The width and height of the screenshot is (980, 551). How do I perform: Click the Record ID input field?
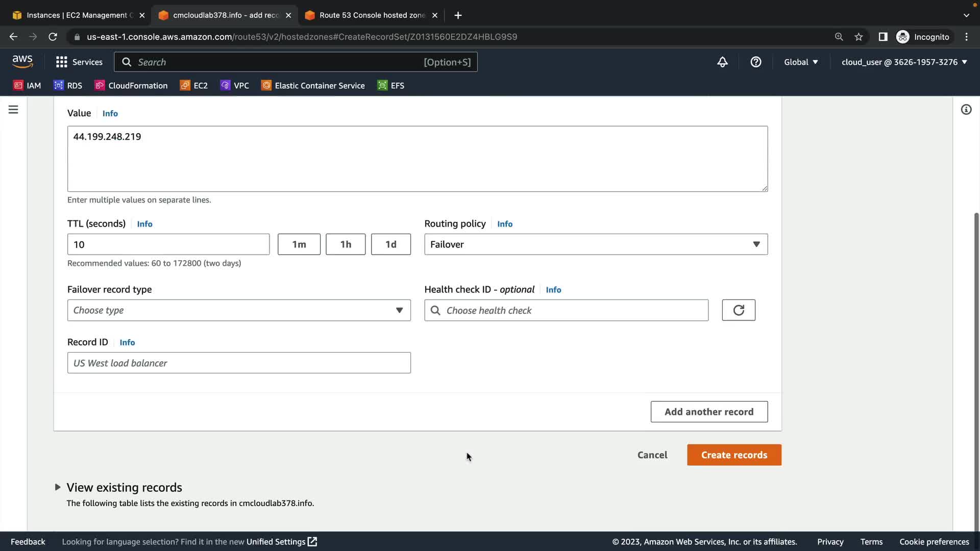239,363
